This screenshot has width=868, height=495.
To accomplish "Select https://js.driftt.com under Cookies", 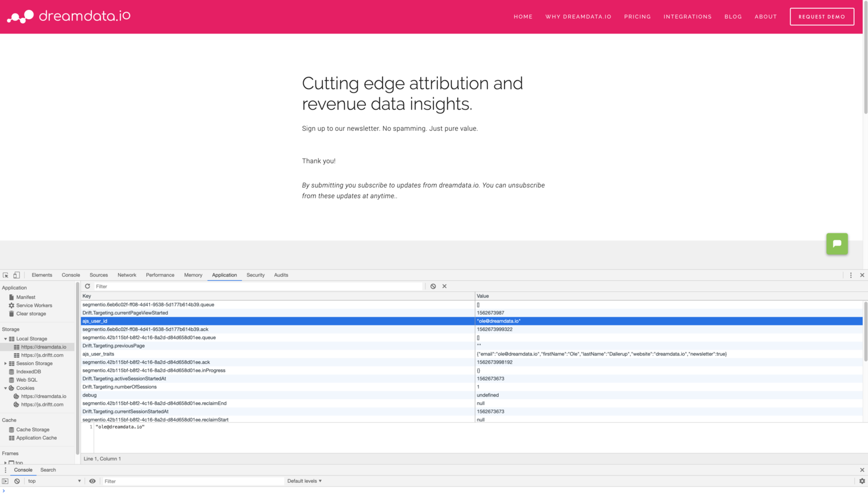I will (39, 405).
